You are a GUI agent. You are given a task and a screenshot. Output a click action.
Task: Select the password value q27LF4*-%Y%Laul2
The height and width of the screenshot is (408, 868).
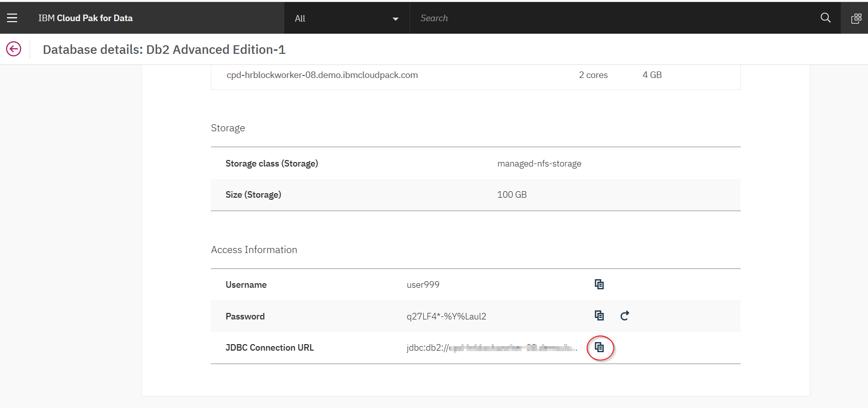[x=446, y=316]
